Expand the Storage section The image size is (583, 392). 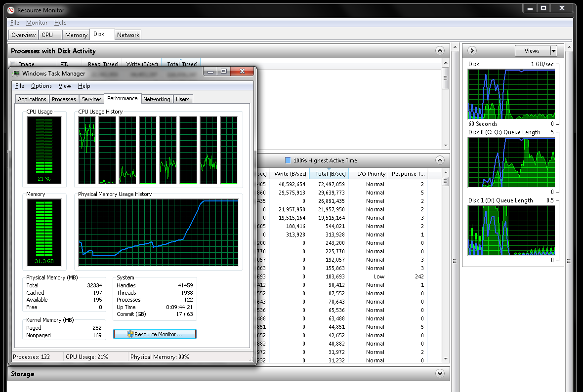point(440,374)
